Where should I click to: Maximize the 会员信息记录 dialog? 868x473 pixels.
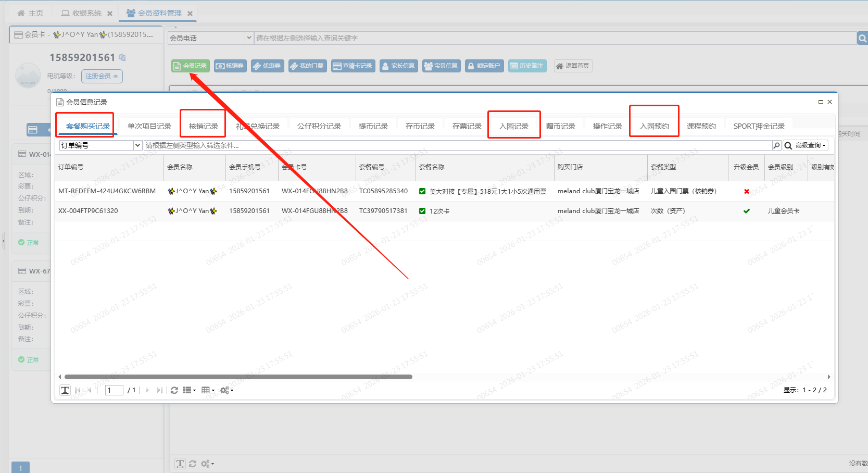pyautogui.click(x=821, y=102)
